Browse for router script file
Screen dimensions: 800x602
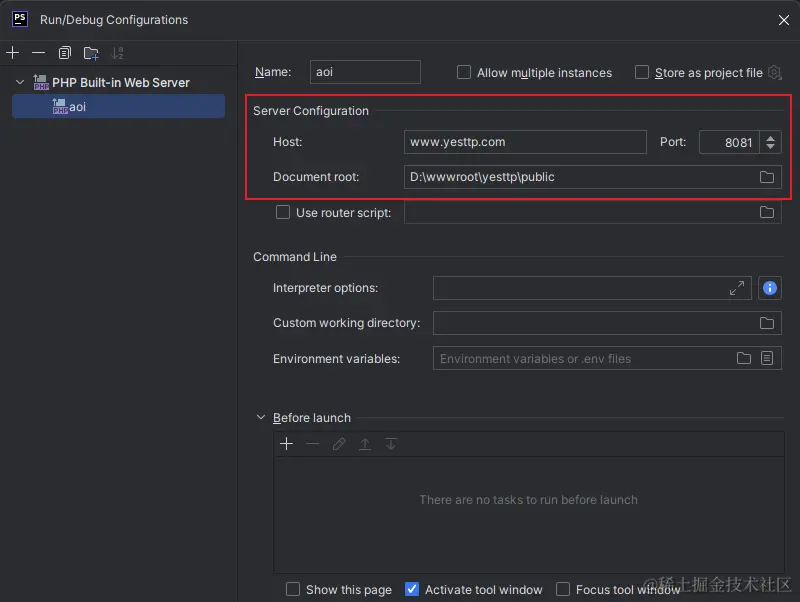(767, 212)
